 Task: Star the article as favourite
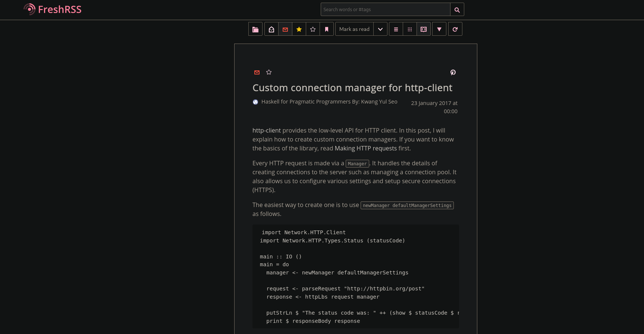point(269,72)
